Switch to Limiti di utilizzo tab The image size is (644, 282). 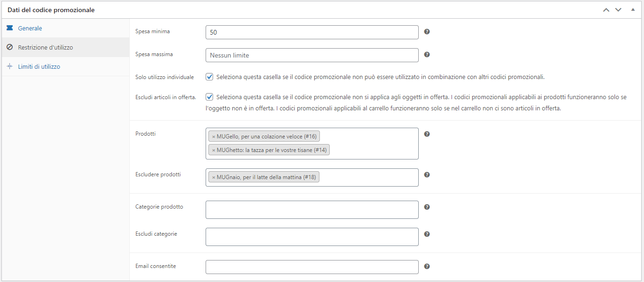pyautogui.click(x=39, y=67)
